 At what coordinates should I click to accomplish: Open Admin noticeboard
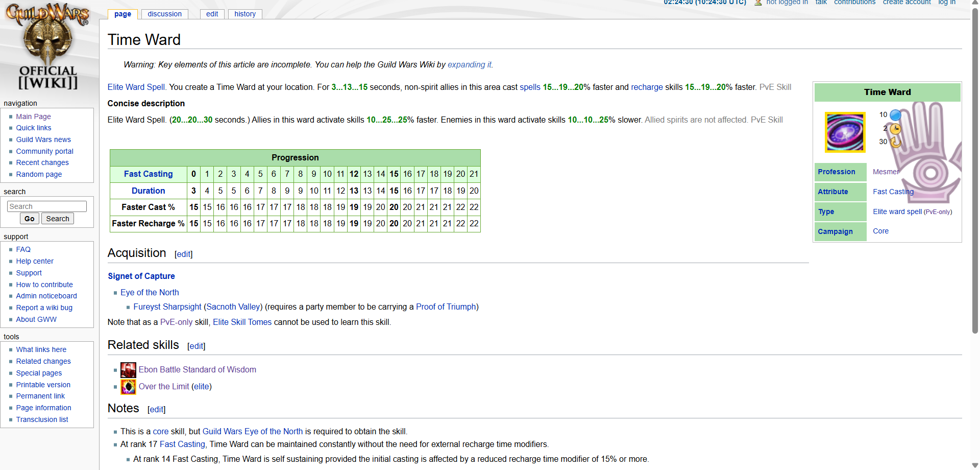(x=46, y=296)
